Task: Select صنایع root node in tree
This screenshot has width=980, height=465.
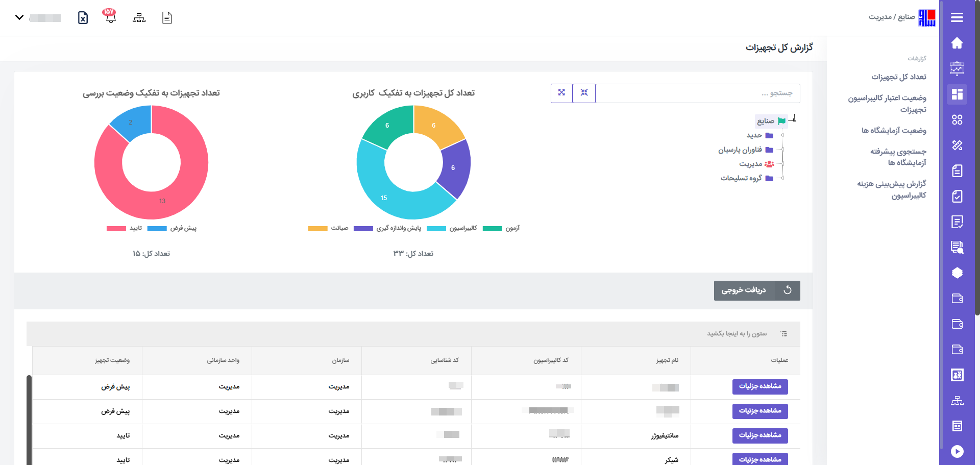Action: click(x=771, y=121)
